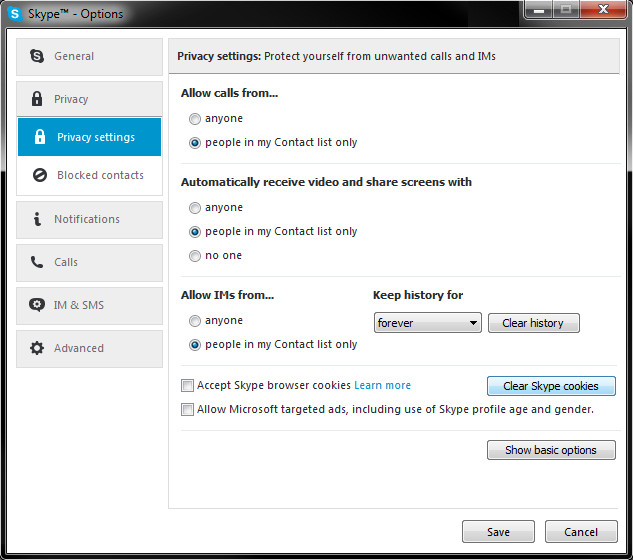Image resolution: width=633 pixels, height=560 pixels.
Task: Switch to Notifications section
Action: coord(89,220)
